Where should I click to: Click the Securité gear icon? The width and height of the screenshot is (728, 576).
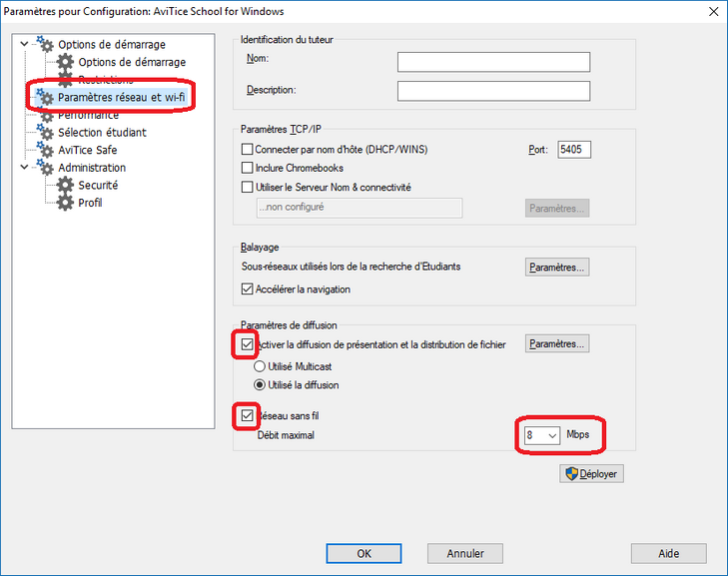click(65, 186)
